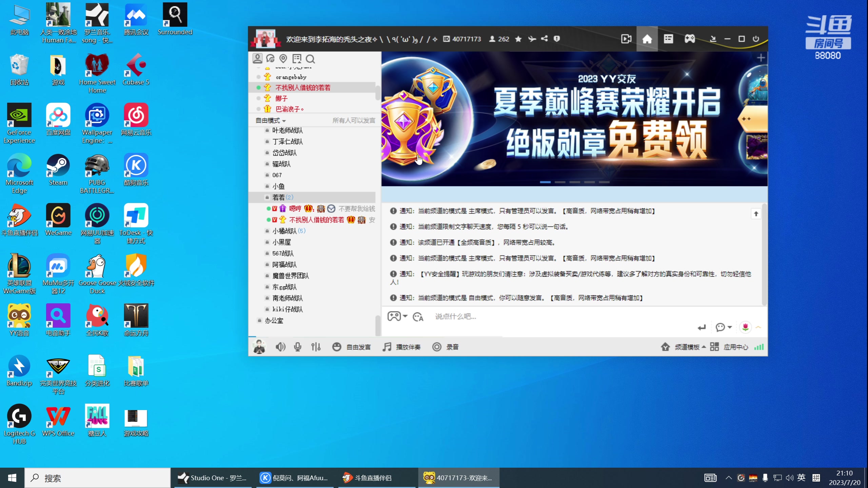Share the current channel
The height and width of the screenshot is (488, 868).
coord(544,39)
